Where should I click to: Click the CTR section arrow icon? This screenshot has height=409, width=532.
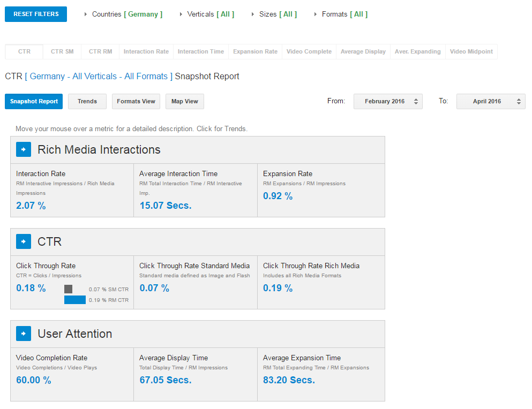click(24, 241)
